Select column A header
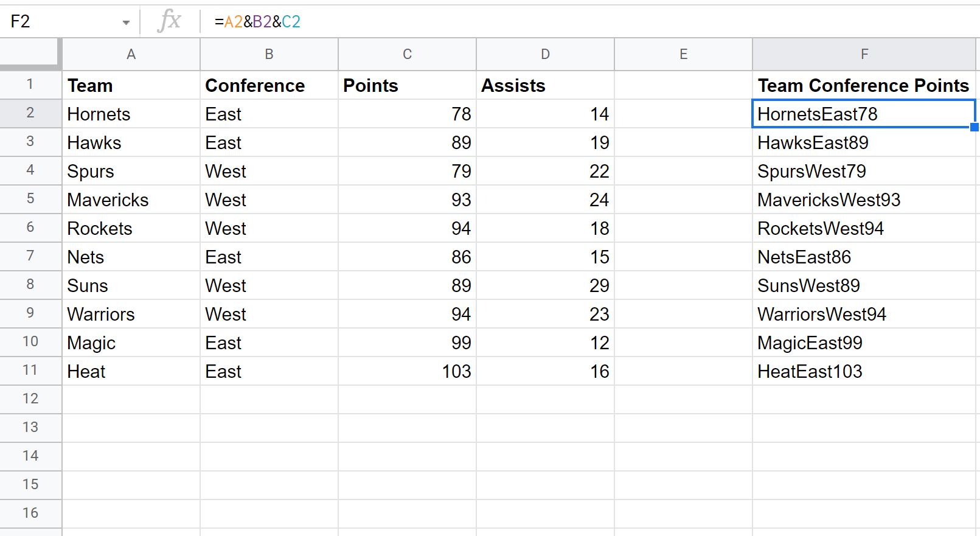The image size is (980, 536). (x=131, y=54)
